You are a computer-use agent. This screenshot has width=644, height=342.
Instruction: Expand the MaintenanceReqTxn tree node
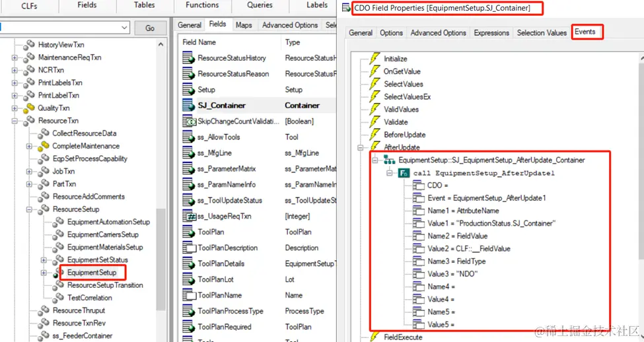(15, 58)
